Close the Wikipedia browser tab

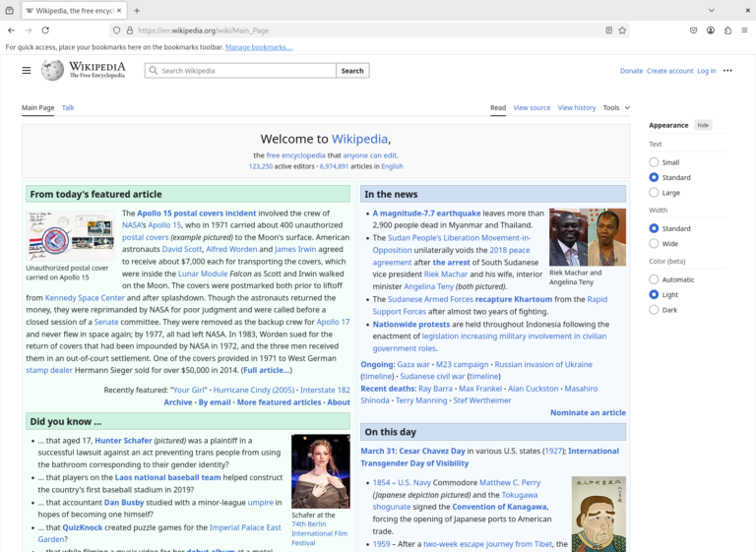119,11
